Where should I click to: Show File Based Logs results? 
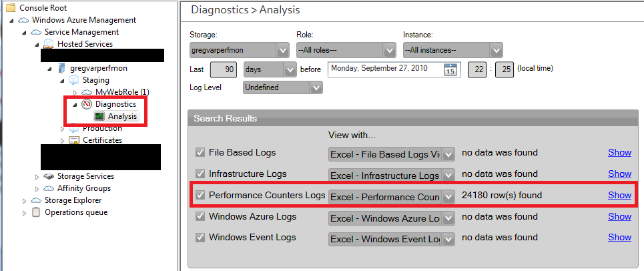[x=619, y=152]
